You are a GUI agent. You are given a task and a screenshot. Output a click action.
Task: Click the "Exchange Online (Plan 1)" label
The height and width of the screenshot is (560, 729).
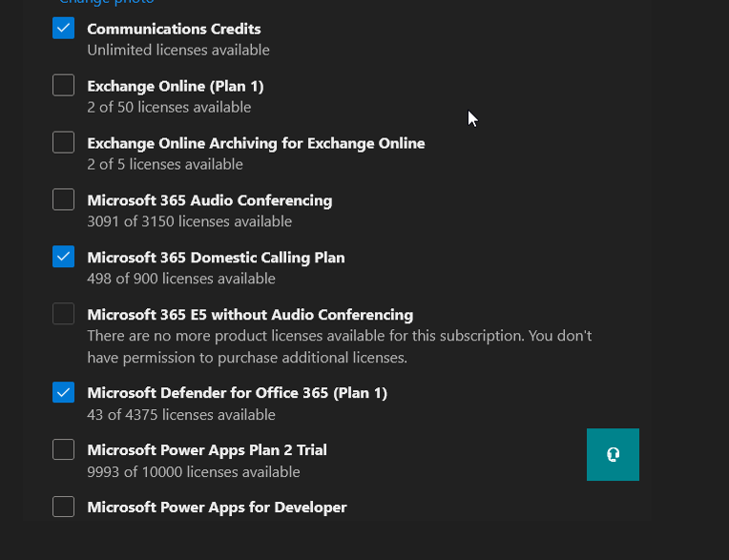[x=176, y=87]
